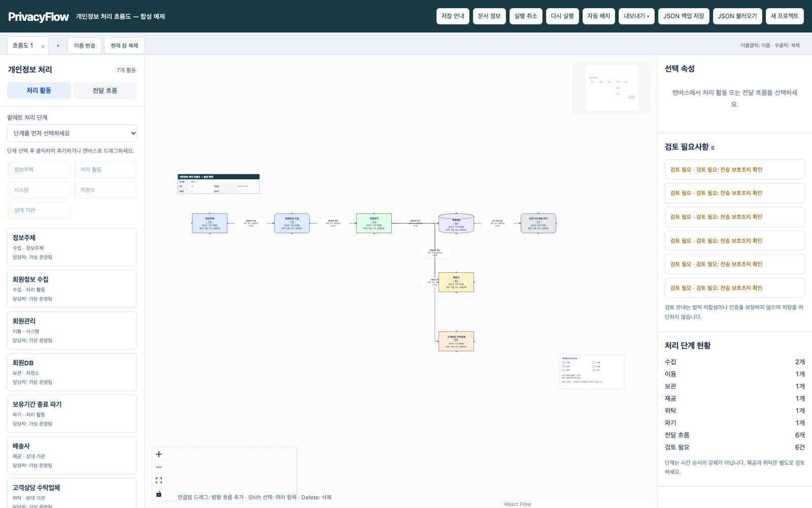Open the 배송사 card in the activity list
This screenshot has width=812, height=508.
pyautogui.click(x=72, y=456)
